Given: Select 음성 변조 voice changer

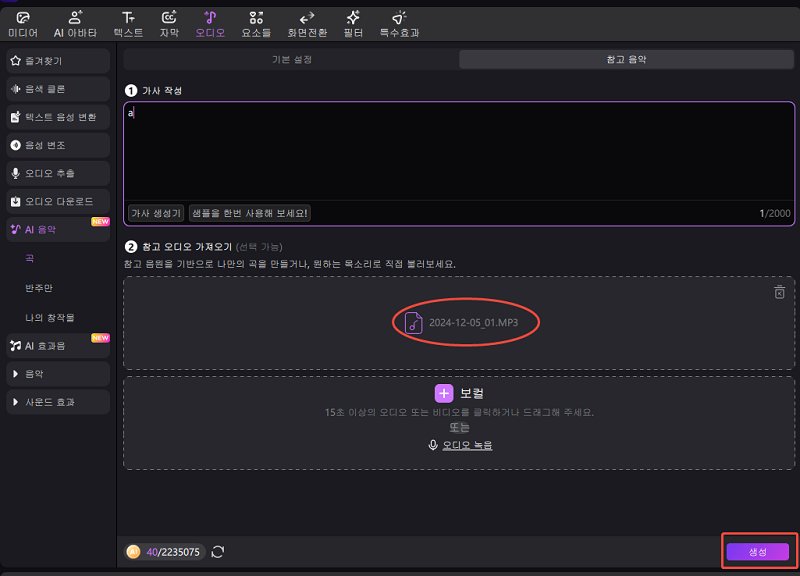Looking at the screenshot, I should [58, 145].
